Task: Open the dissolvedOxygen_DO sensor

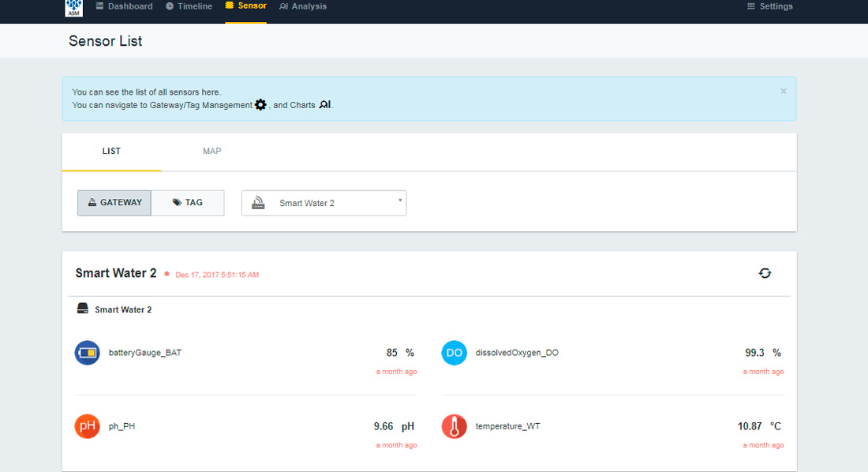Action: [x=517, y=353]
